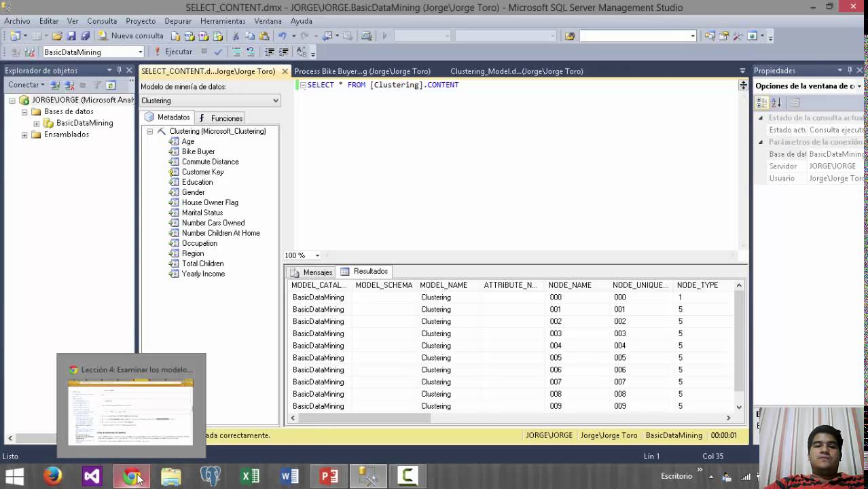Click the PowerPoint taskbar icon
Screen dimensions: 868x489
point(329,476)
